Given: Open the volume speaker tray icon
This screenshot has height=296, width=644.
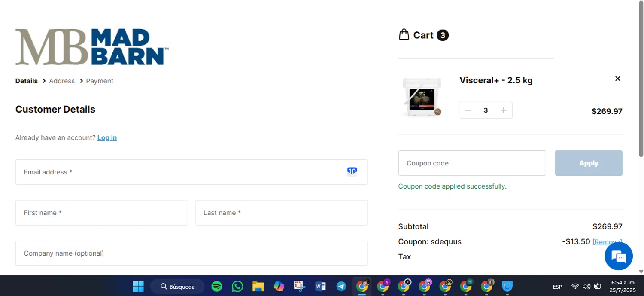Looking at the screenshot, I should click(586, 286).
